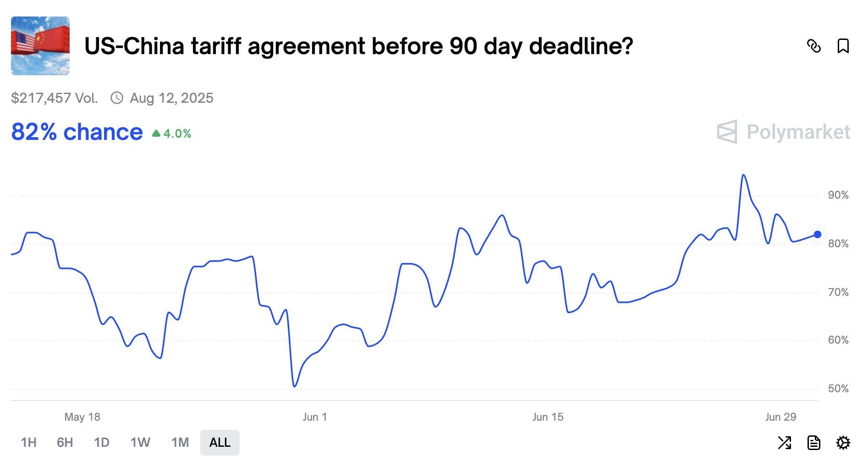The height and width of the screenshot is (467, 868).
Task: Open chart settings gear icon
Action: tap(843, 443)
